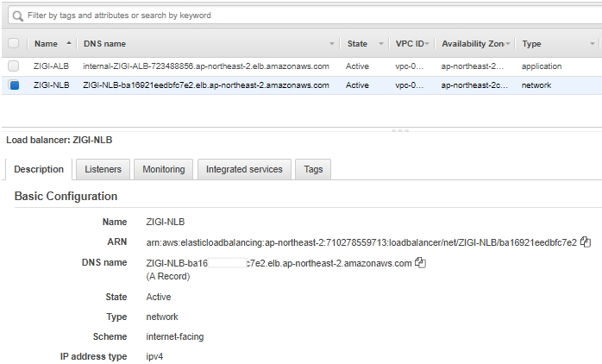
Task: Open the Tags tab
Action: pyautogui.click(x=313, y=169)
